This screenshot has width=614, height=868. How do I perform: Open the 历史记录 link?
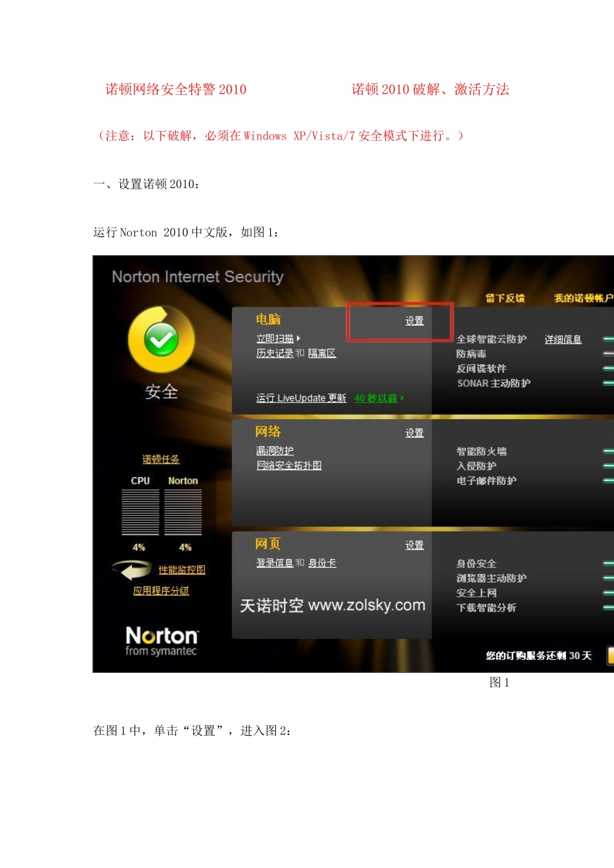pyautogui.click(x=275, y=353)
